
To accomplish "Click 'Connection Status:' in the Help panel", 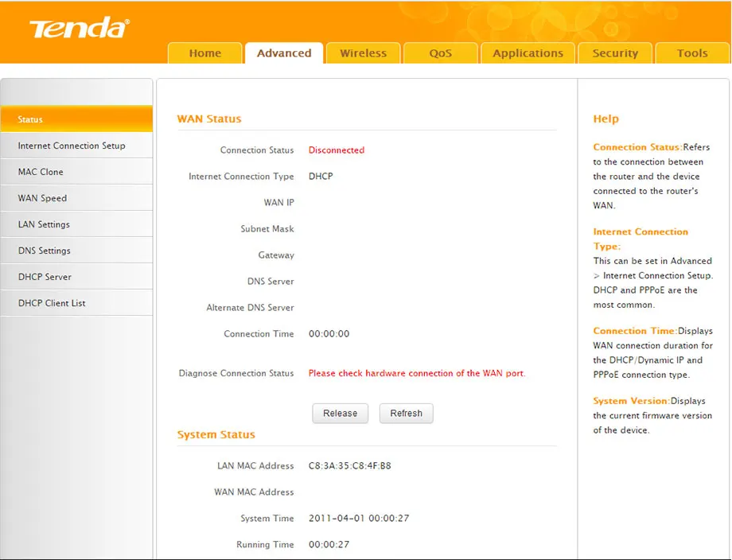I will point(637,147).
